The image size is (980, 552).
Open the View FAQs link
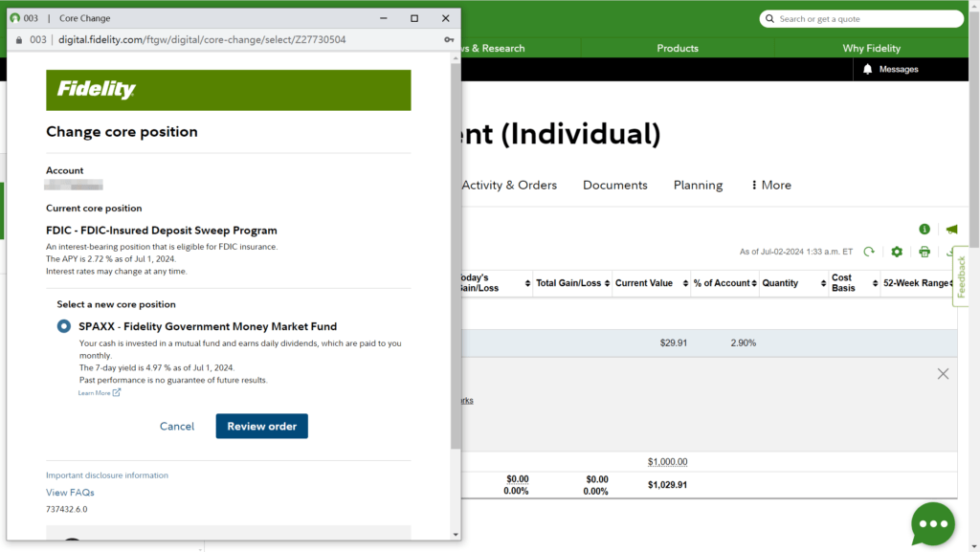70,492
